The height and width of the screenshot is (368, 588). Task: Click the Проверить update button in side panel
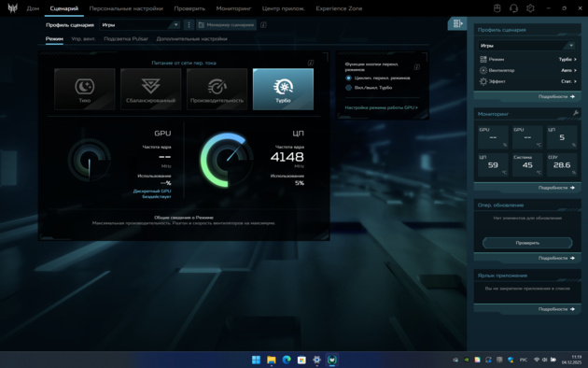tap(527, 243)
